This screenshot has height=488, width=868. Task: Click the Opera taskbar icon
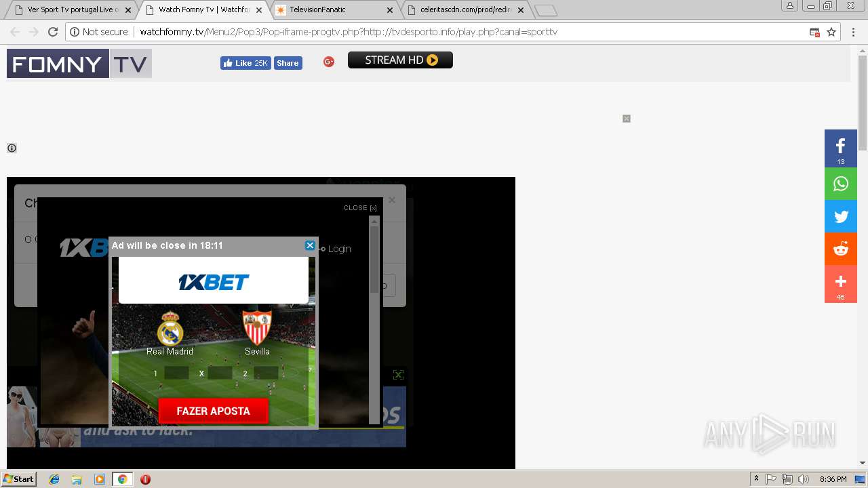pyautogui.click(x=145, y=479)
